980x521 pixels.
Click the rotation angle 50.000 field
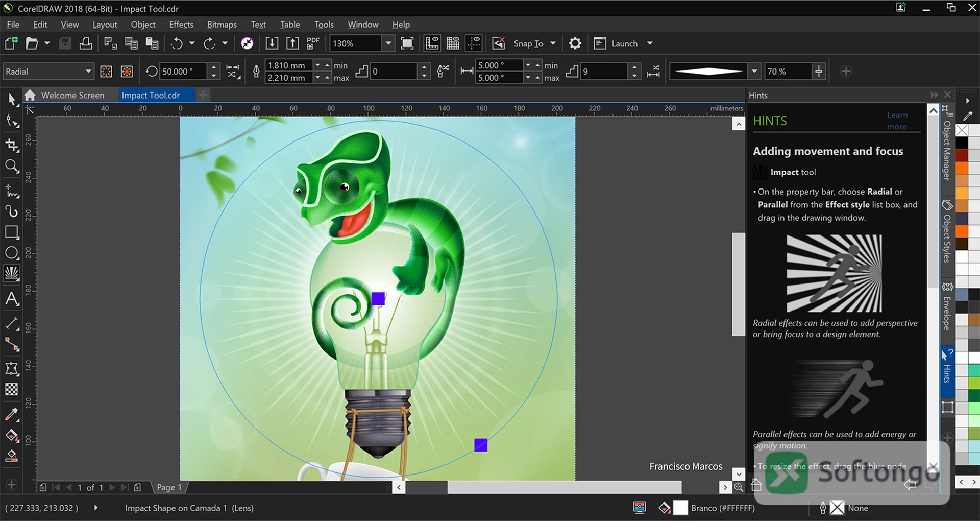point(183,72)
